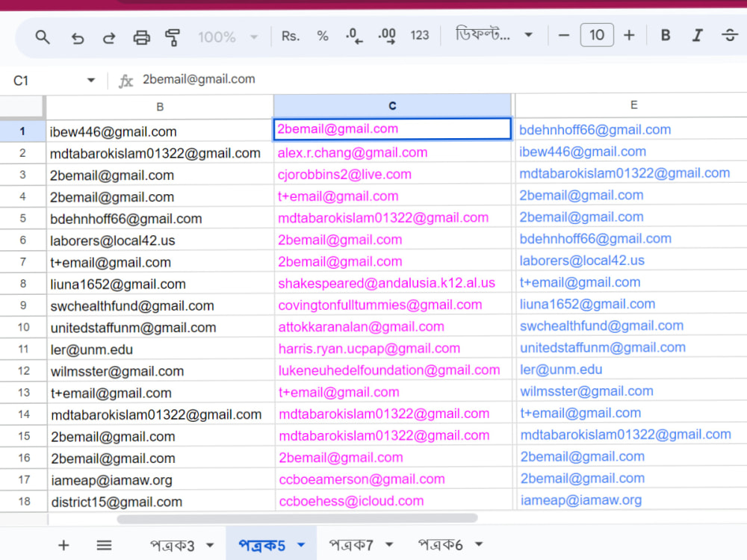Select column C header
This screenshot has height=560, width=747.
tap(392, 106)
